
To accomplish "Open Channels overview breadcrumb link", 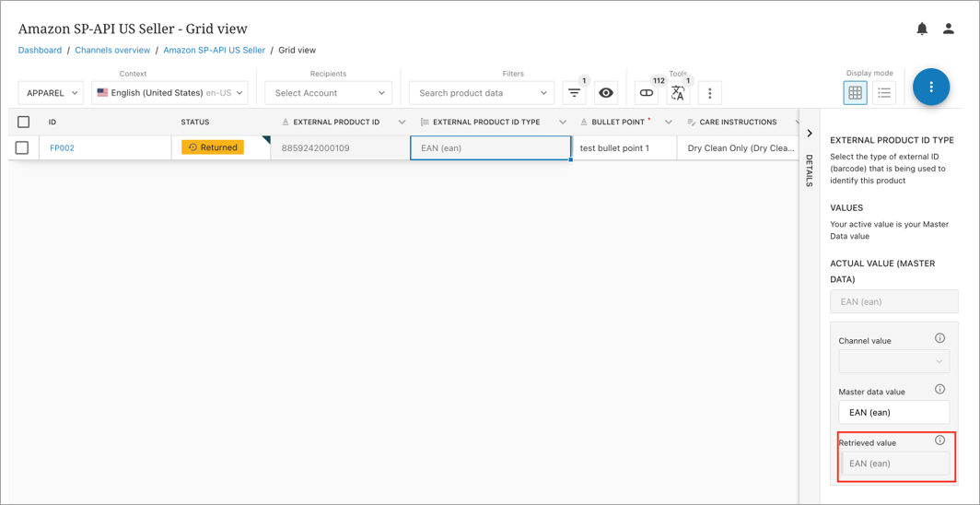I will click(x=112, y=50).
